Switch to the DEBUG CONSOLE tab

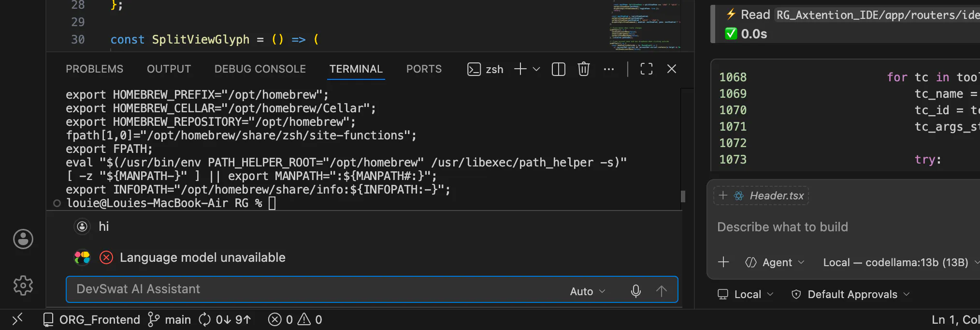[x=260, y=69]
